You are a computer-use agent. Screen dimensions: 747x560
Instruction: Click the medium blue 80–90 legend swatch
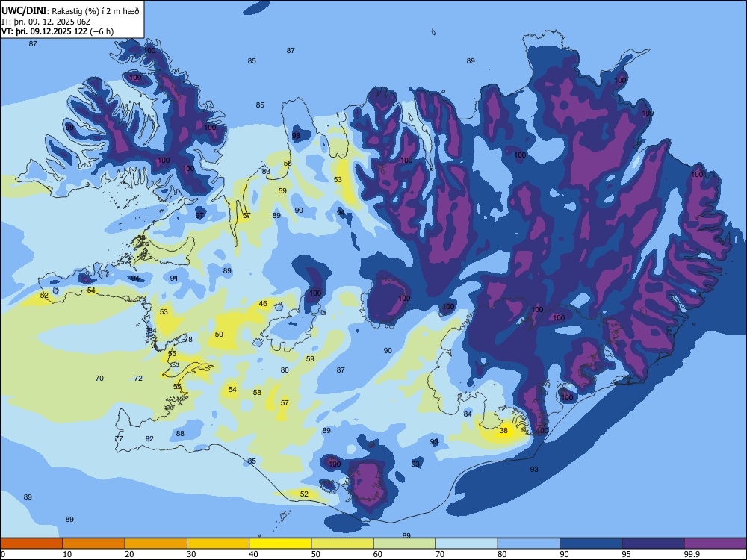pyautogui.click(x=529, y=544)
